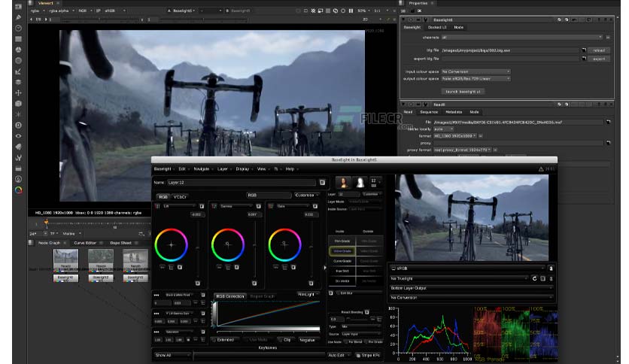The height and width of the screenshot is (364, 629).
Task: Toggle Y'CbCr mode button in grade panel
Action: pos(180,197)
